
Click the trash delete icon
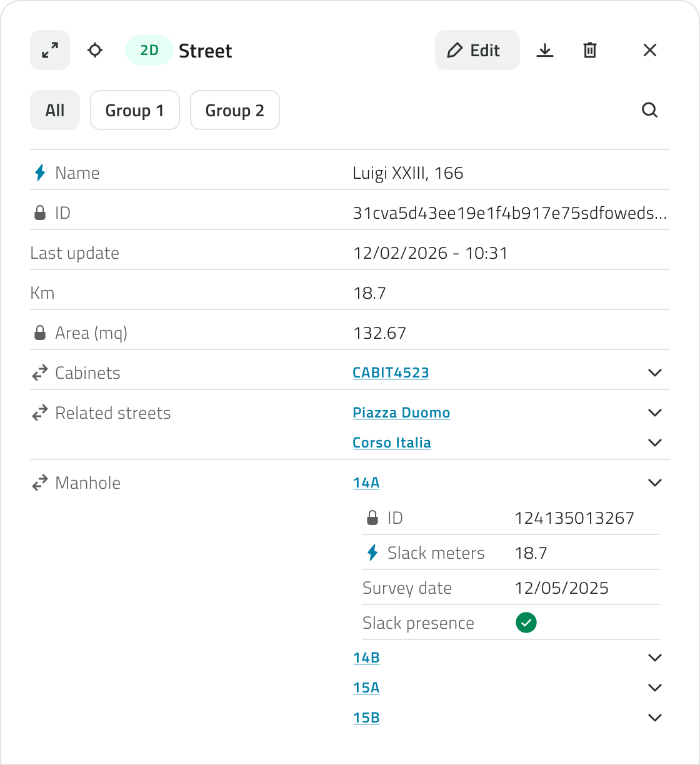point(590,50)
